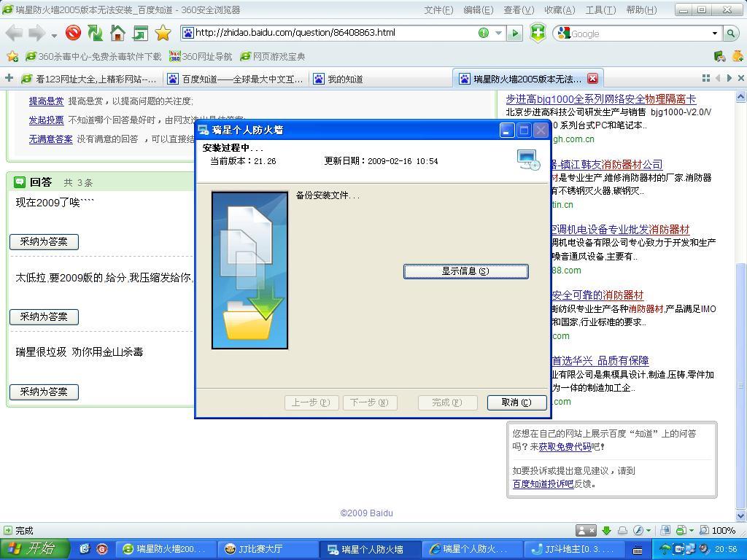
Task: Open the 360杀毒中心 bookmark
Action: tap(93, 57)
